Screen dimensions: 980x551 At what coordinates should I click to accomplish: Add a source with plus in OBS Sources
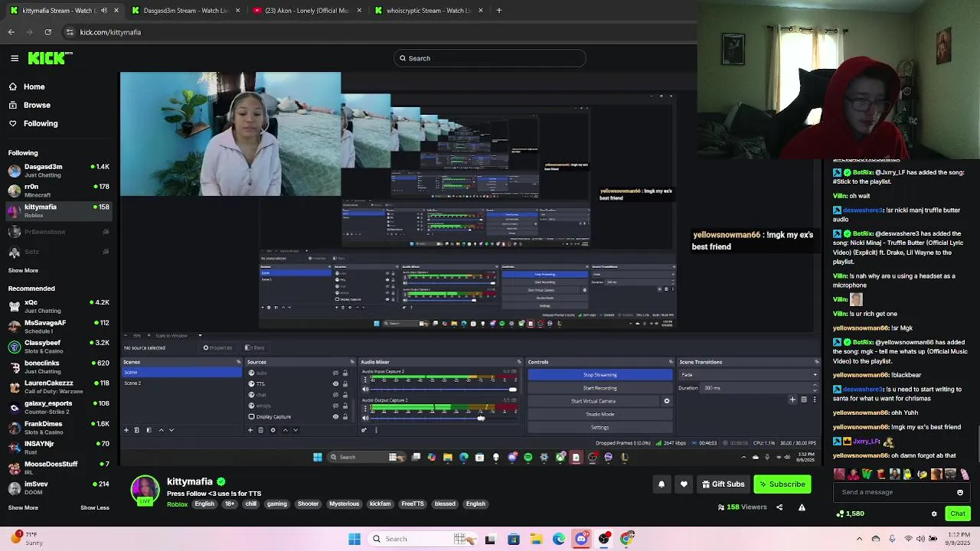pyautogui.click(x=250, y=430)
